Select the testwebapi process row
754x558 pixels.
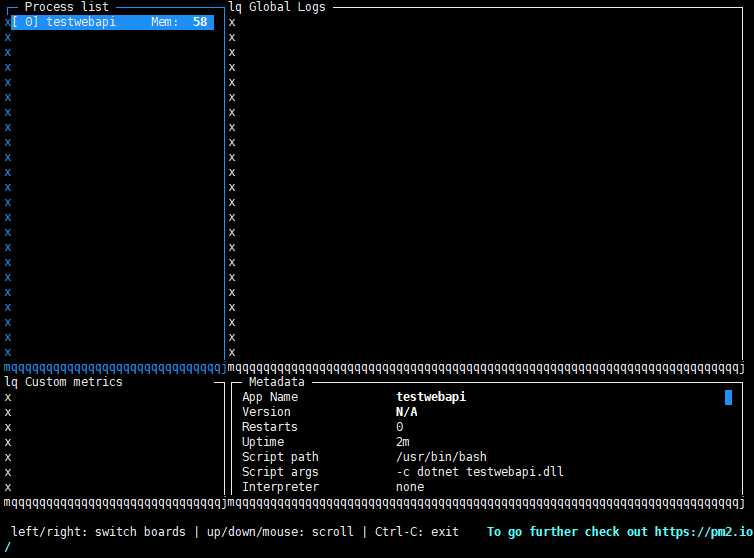pyautogui.click(x=113, y=22)
